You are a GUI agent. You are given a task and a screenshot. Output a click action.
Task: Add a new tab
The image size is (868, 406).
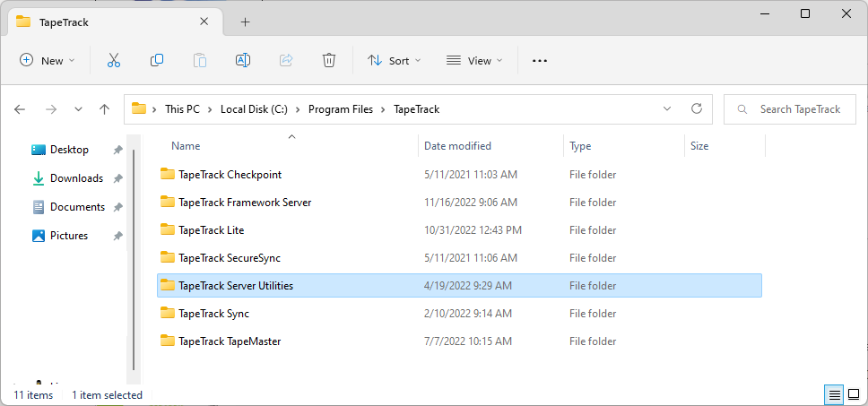(245, 22)
